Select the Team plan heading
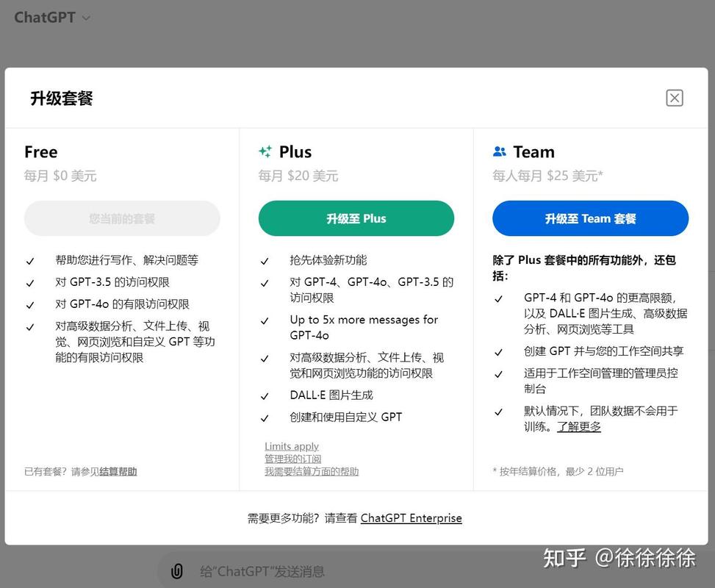The height and width of the screenshot is (588, 715). point(534,152)
